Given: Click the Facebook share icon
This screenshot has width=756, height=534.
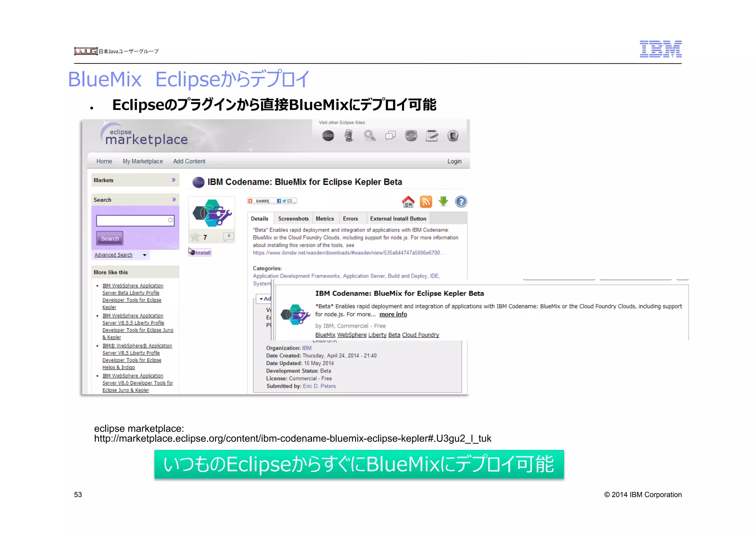Looking at the screenshot, I should pyautogui.click(x=279, y=201).
